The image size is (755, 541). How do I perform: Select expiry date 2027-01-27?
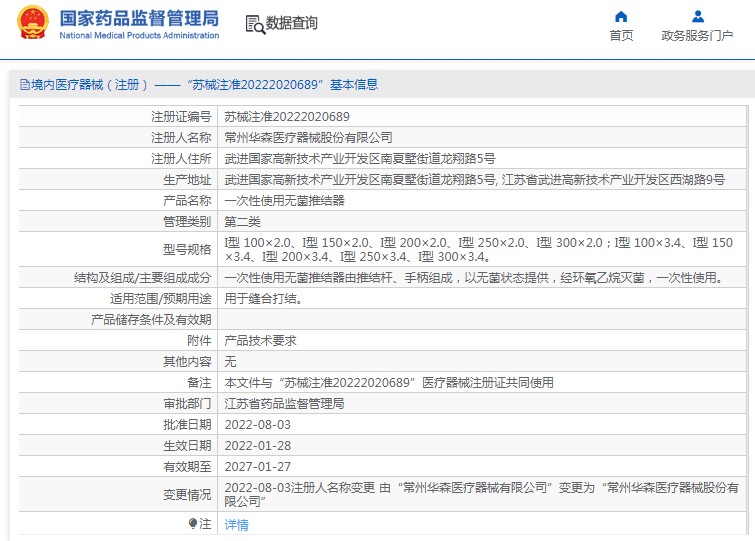[258, 466]
